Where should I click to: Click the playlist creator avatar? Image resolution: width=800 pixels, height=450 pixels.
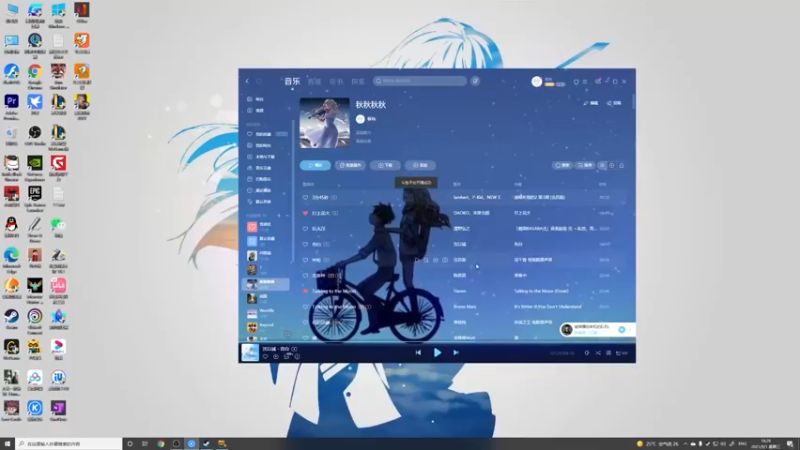pyautogui.click(x=360, y=119)
